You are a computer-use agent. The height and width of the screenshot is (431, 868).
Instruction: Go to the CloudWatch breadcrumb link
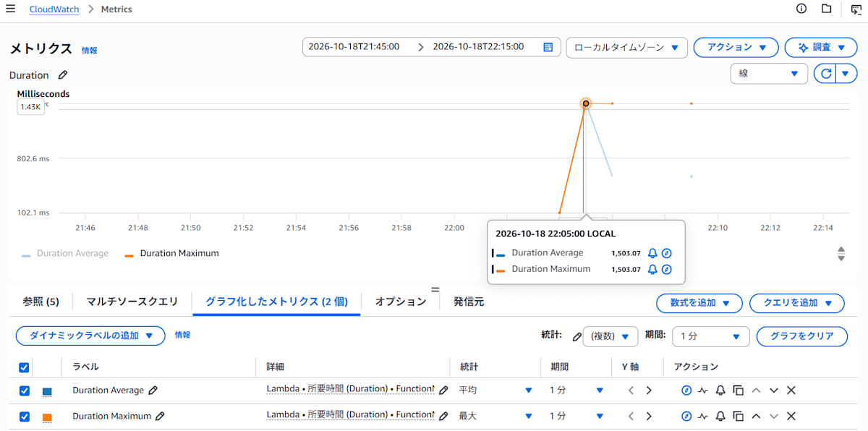(x=54, y=9)
